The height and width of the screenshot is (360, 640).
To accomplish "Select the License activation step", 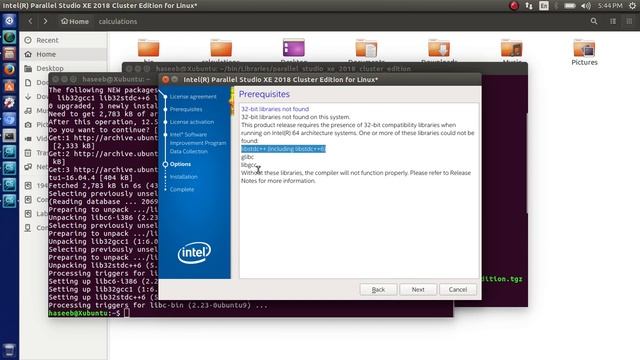I will (x=191, y=122).
